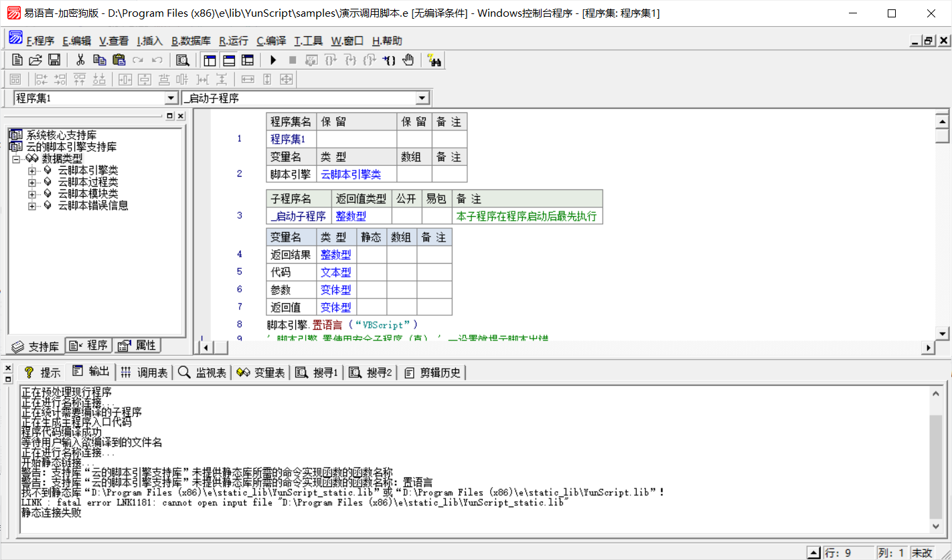Screen dimensions: 952x560
Task: Click the Open file folder icon
Action: point(35,60)
